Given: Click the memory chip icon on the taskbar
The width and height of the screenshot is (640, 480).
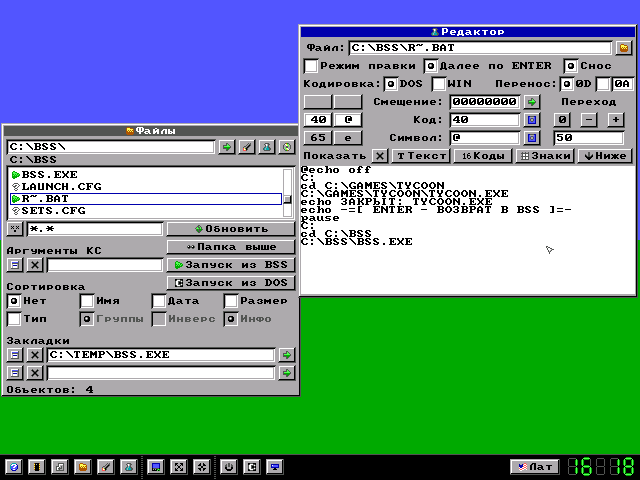Looking at the screenshot, I should pos(37,467).
